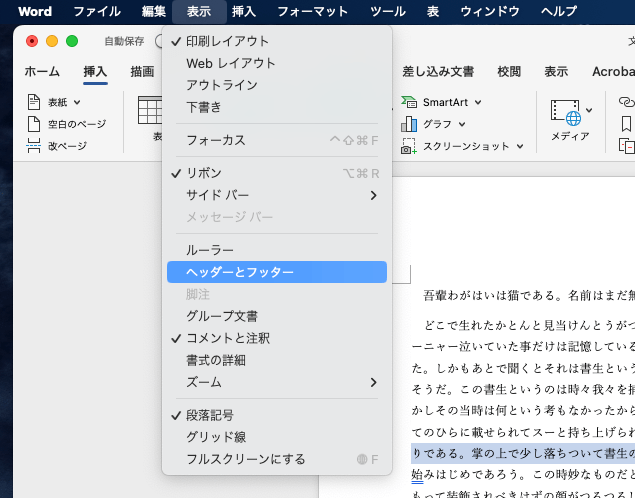Switch to the home (ホーム) ribbon tab

[x=42, y=72]
